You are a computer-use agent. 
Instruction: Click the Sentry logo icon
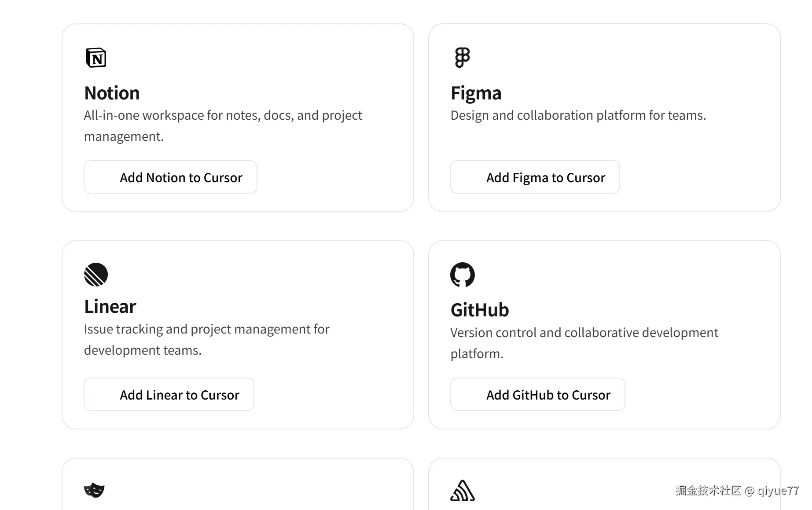tap(463, 491)
